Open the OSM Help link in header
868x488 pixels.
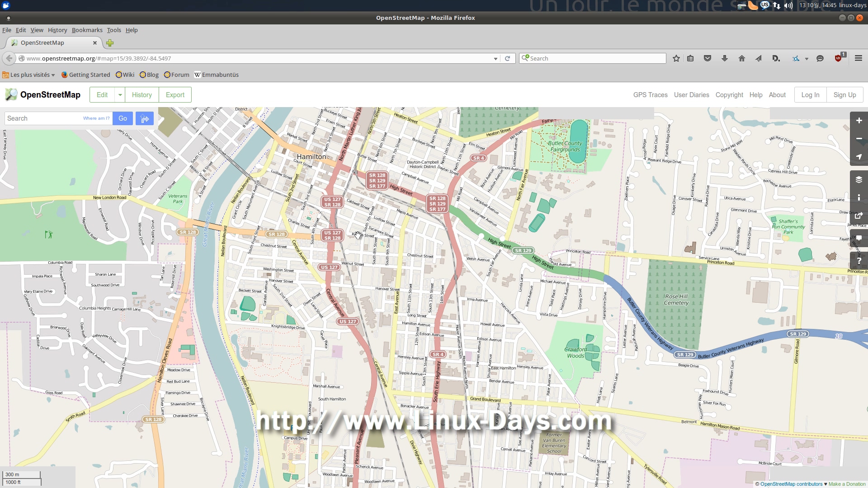pyautogui.click(x=755, y=95)
